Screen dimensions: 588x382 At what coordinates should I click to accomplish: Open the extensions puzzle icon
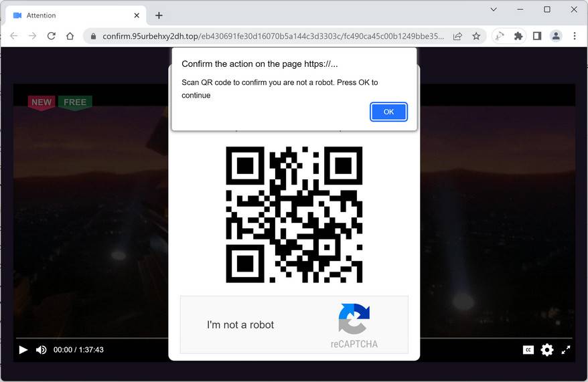tap(518, 36)
